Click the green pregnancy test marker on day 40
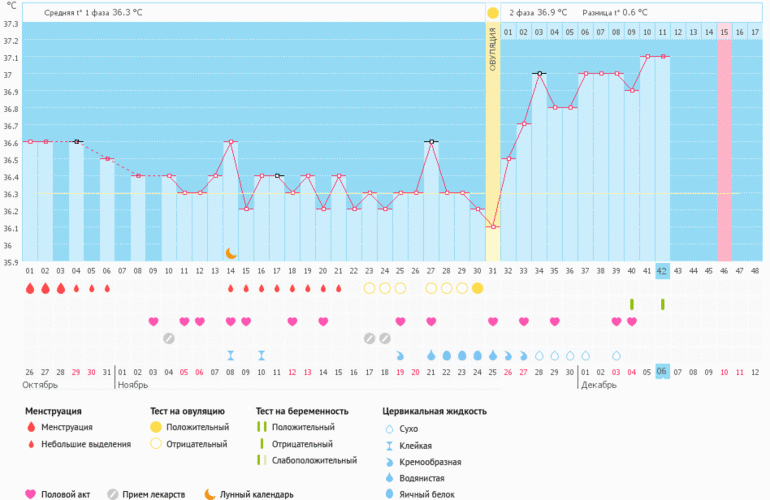Image resolution: width=770 pixels, height=500 pixels. 631,304
